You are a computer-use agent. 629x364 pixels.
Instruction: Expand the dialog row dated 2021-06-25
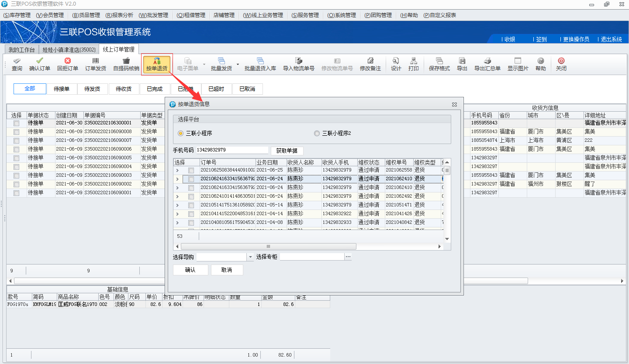point(177,170)
